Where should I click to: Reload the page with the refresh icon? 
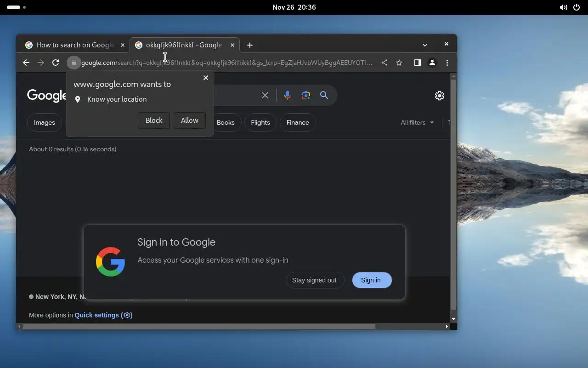[56, 63]
